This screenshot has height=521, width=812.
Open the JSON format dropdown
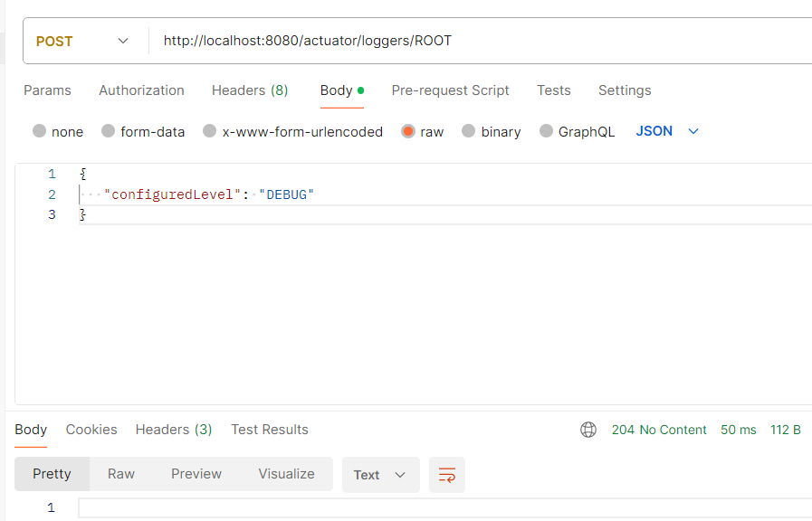(x=667, y=131)
